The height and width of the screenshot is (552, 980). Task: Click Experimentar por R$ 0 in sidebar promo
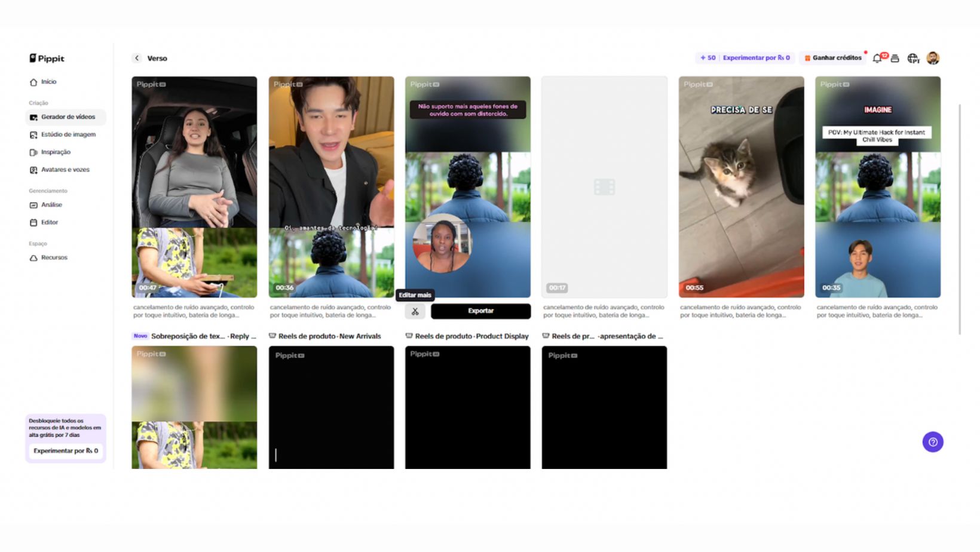pos(65,451)
